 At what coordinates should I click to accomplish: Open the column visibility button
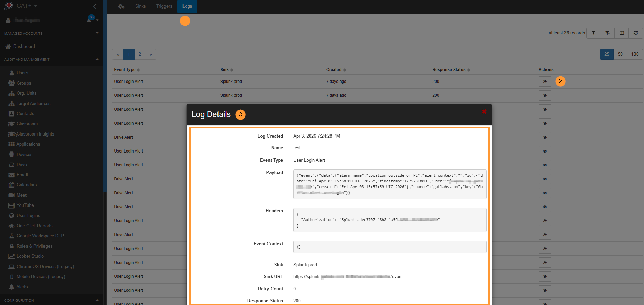click(x=622, y=33)
